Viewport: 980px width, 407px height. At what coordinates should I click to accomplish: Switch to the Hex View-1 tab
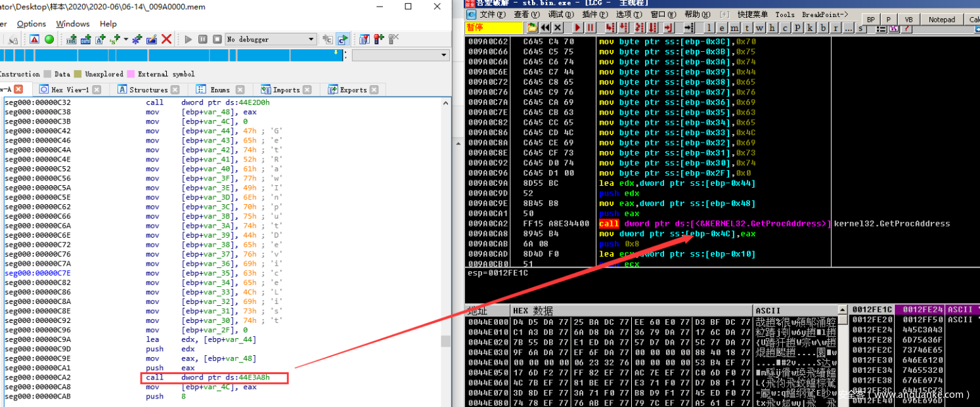[64, 90]
